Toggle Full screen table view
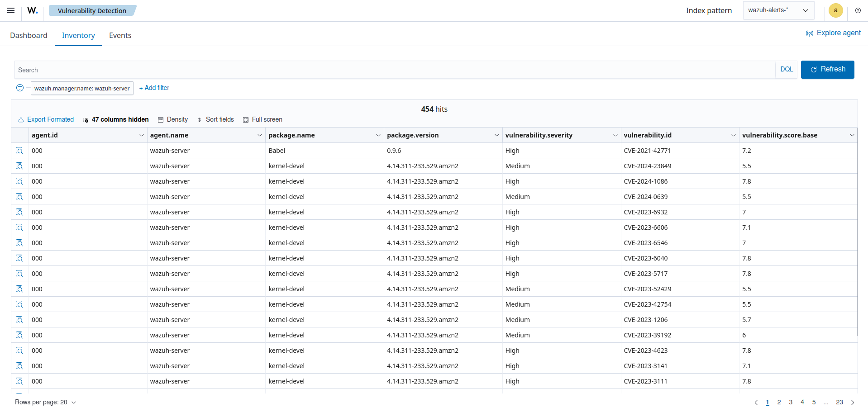Image resolution: width=868 pixels, height=417 pixels. point(262,119)
